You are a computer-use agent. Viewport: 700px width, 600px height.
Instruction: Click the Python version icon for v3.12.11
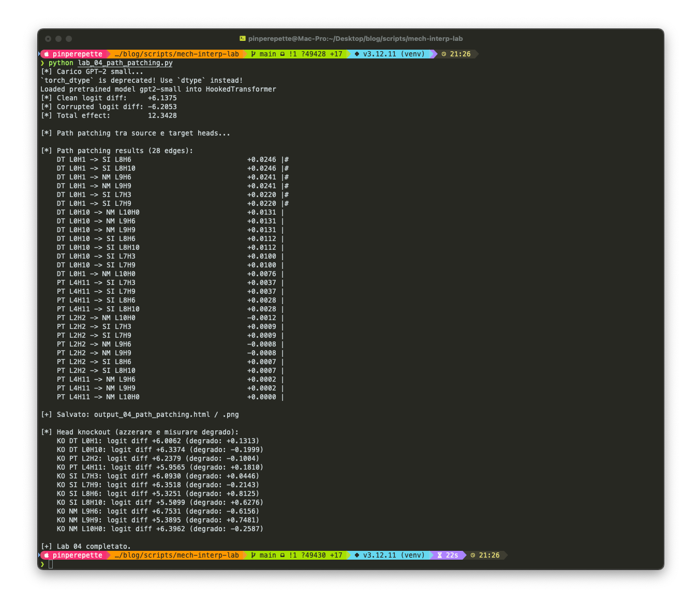(x=357, y=54)
